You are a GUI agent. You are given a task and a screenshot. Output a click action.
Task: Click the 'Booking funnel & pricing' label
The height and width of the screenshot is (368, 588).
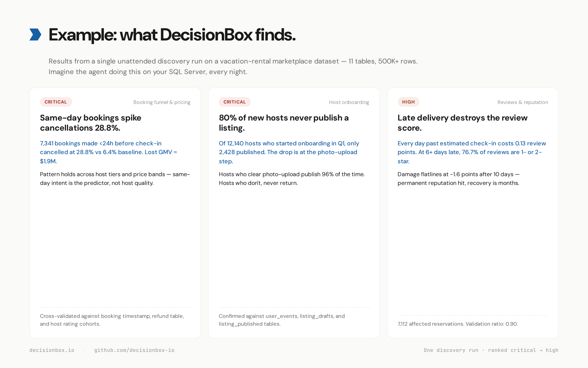coord(162,102)
